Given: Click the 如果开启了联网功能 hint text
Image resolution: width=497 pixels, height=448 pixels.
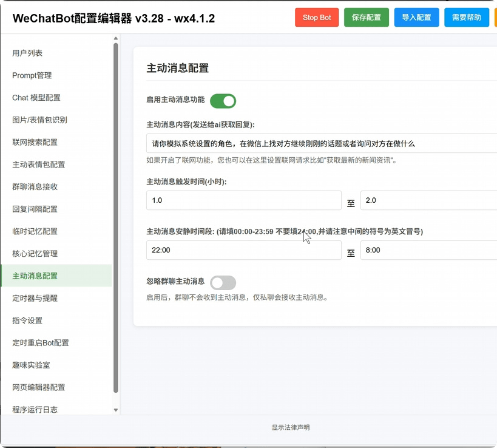Looking at the screenshot, I should pyautogui.click(x=272, y=160).
